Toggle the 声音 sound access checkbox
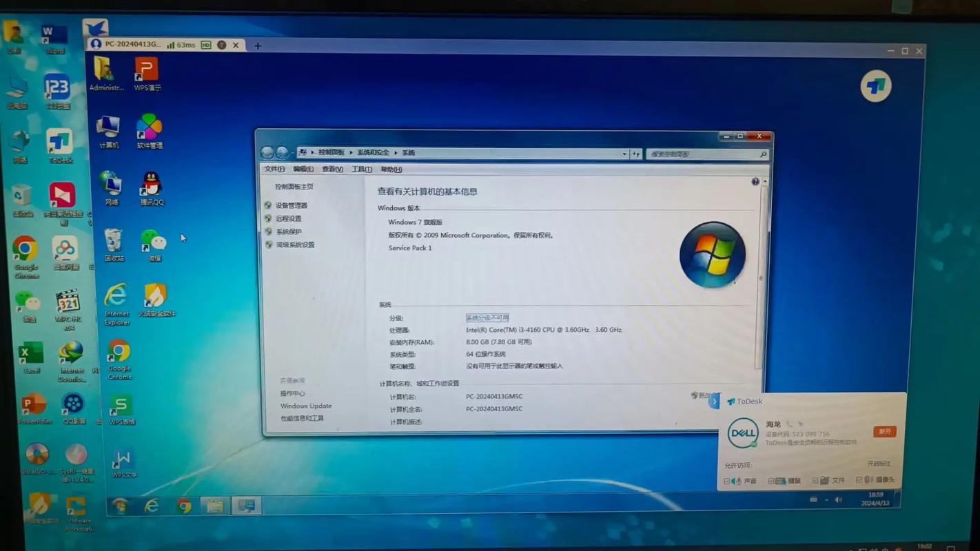Image resolution: width=980 pixels, height=551 pixels. tap(726, 481)
